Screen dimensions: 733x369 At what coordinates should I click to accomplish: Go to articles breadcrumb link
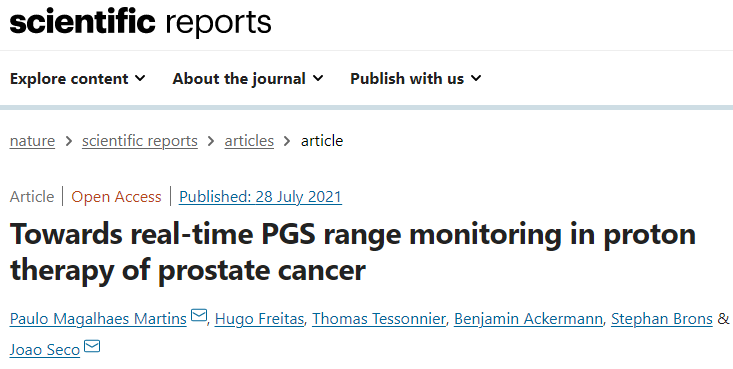coord(249,141)
